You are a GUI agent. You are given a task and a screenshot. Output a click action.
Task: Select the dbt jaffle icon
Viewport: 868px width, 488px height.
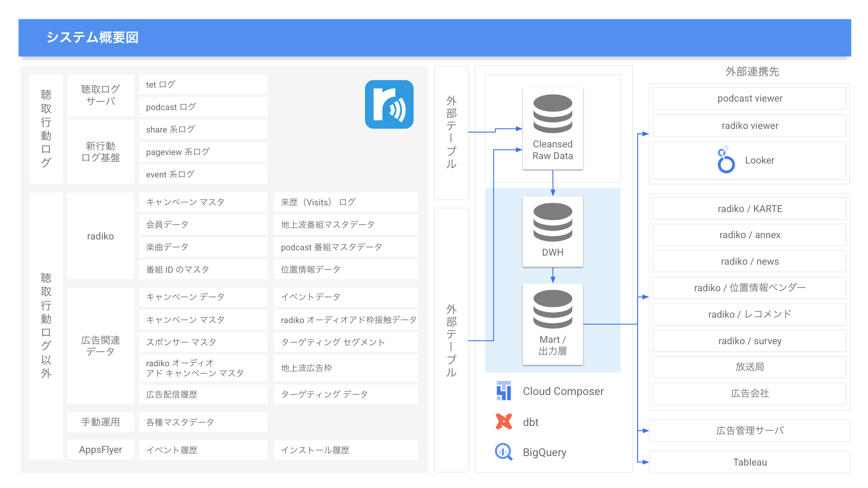pyautogui.click(x=504, y=421)
